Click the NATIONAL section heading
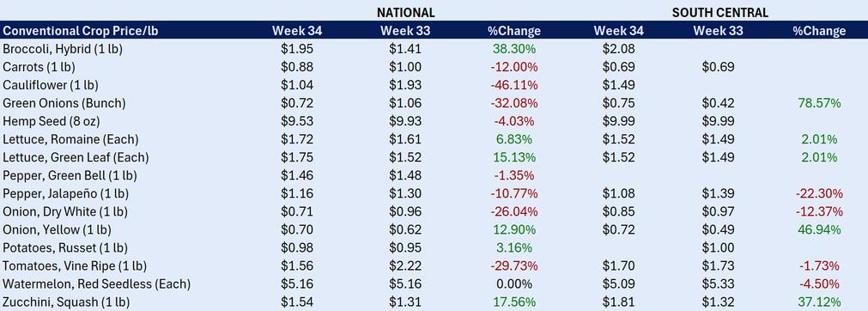The height and width of the screenshot is (311, 868). tap(406, 13)
